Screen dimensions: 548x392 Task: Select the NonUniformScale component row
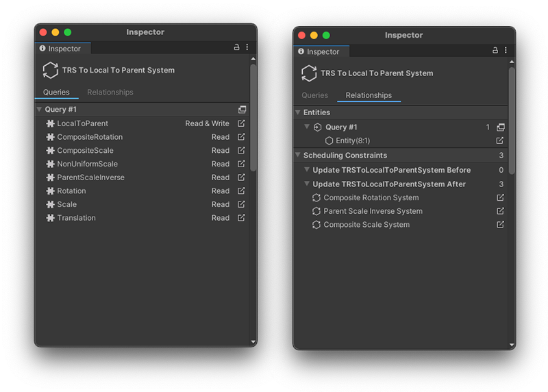87,164
